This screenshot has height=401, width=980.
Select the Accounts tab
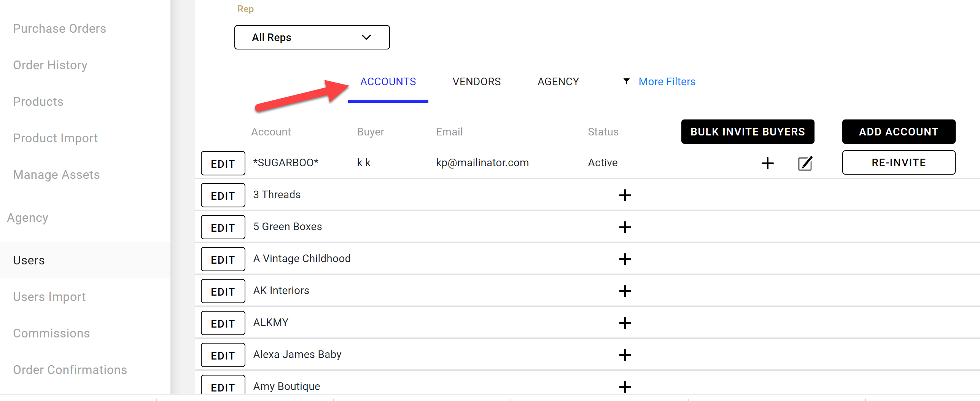[x=388, y=81]
